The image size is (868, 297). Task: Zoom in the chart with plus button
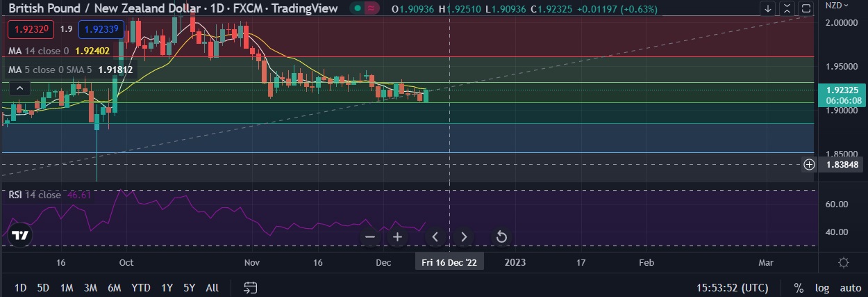397,237
